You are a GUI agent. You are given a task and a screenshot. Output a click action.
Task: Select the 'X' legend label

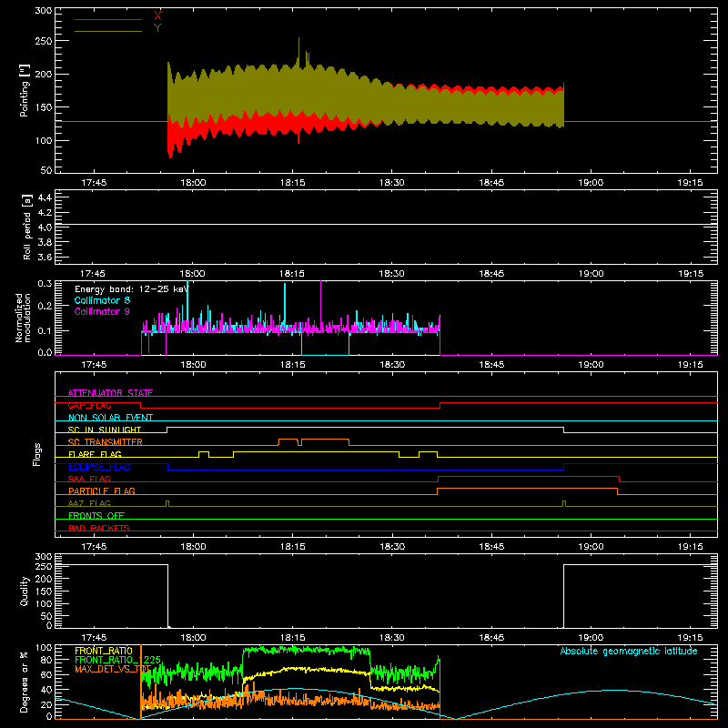click(x=157, y=16)
